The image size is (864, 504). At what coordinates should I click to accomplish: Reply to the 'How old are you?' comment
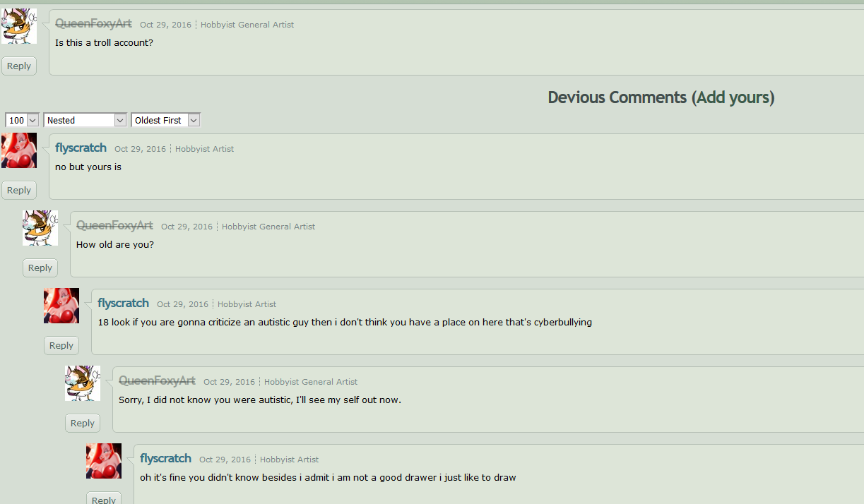coord(40,268)
